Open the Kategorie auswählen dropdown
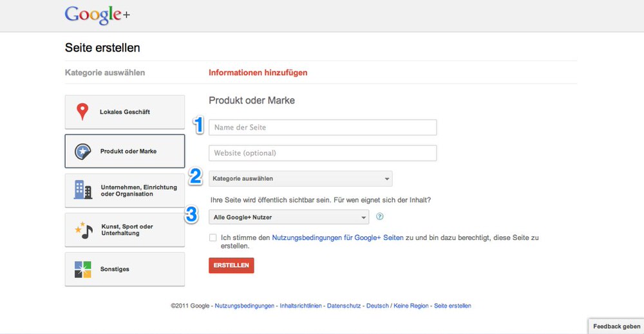The width and height of the screenshot is (644, 334). pos(301,178)
